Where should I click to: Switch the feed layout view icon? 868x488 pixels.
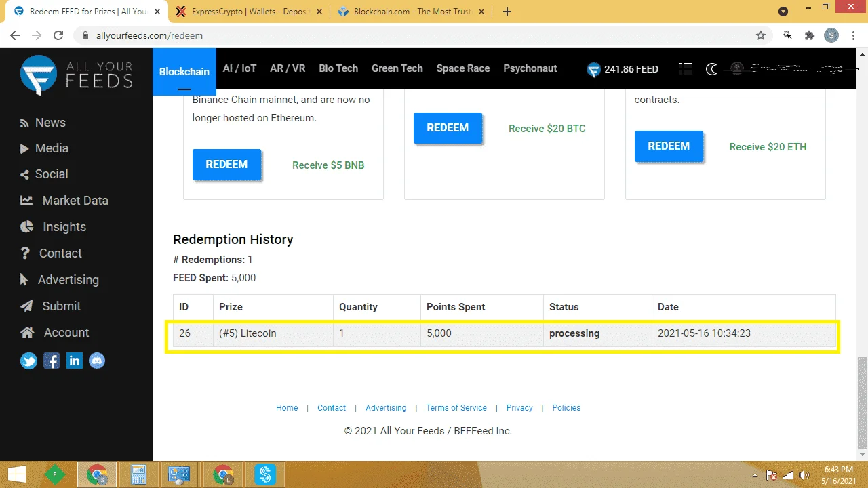(x=686, y=69)
